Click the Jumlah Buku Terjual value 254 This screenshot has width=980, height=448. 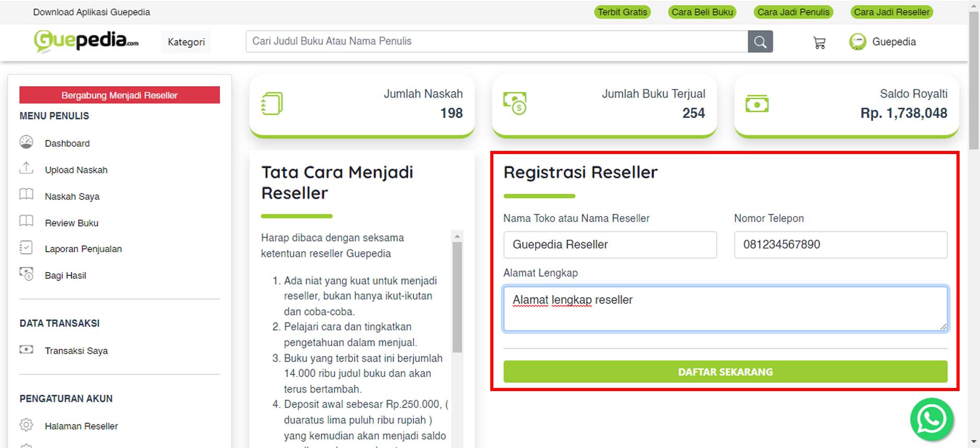coord(694,113)
